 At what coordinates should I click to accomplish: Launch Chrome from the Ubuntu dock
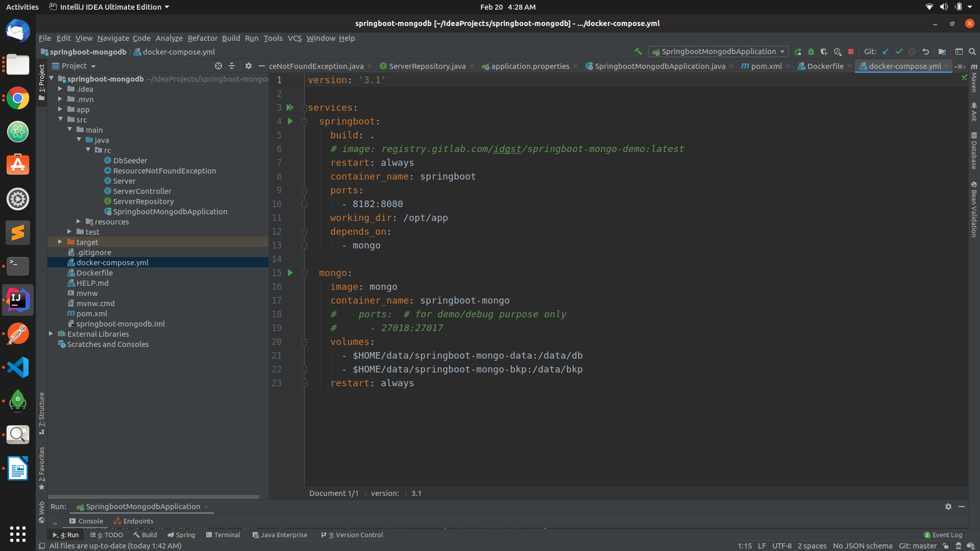click(17, 98)
